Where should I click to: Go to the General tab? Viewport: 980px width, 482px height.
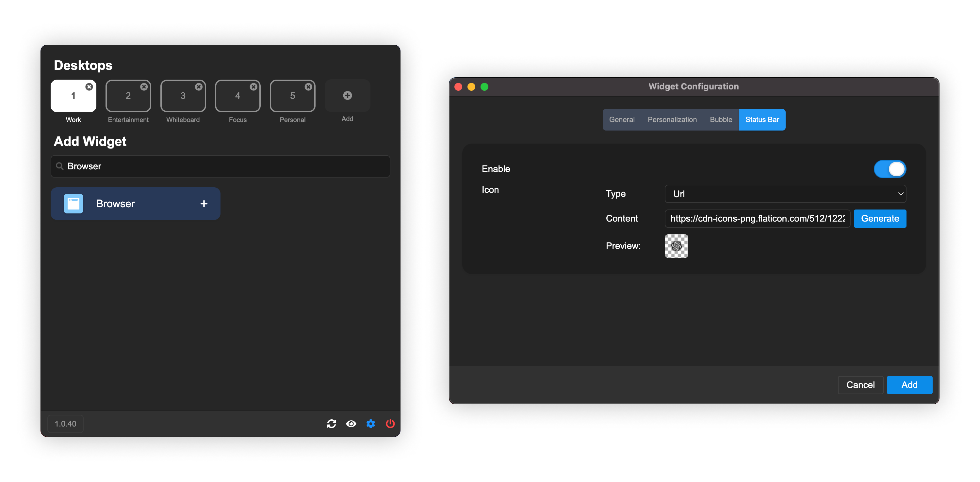point(622,120)
